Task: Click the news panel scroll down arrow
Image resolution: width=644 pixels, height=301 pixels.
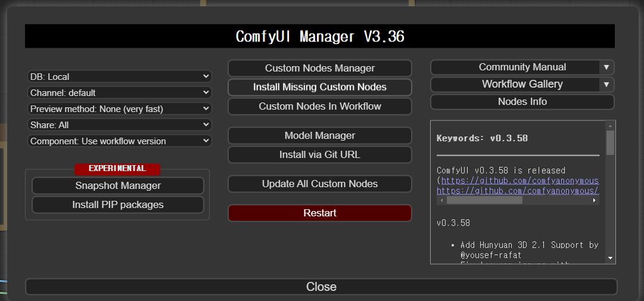Action: coord(610,258)
